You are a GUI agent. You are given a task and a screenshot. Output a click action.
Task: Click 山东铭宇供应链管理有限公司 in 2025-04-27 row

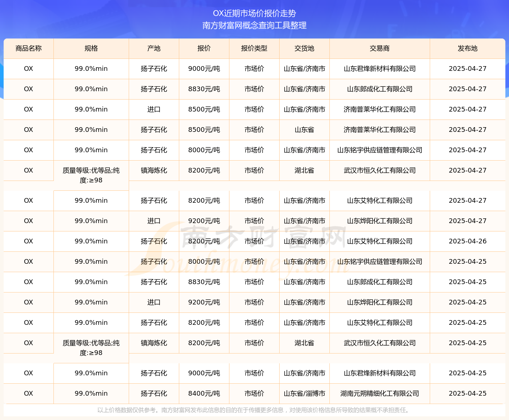click(380, 150)
